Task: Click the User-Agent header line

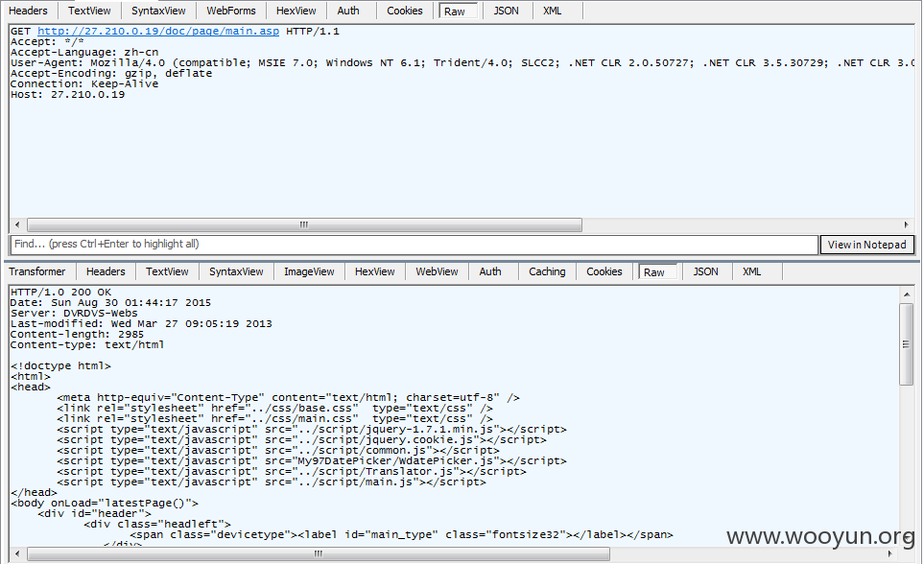Action: (462, 63)
